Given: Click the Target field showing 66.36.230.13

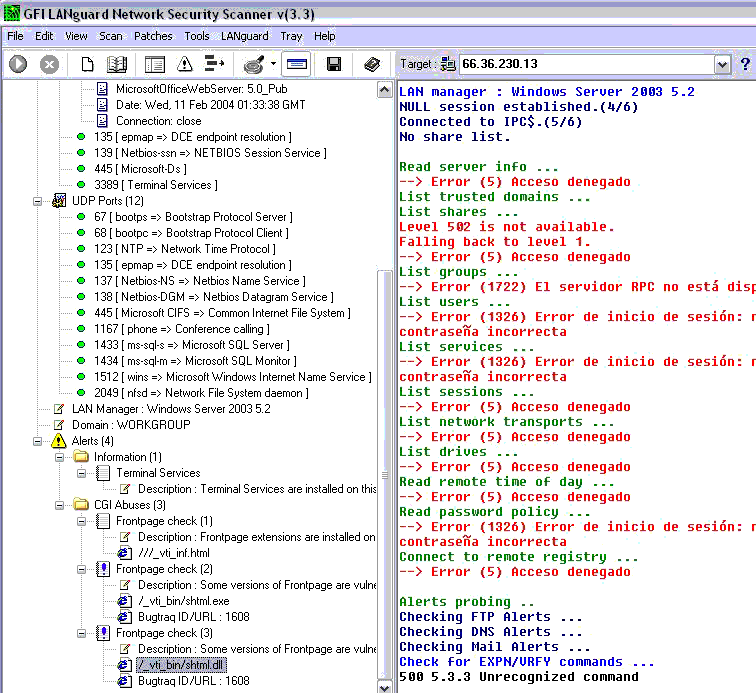Looking at the screenshot, I should pos(586,64).
